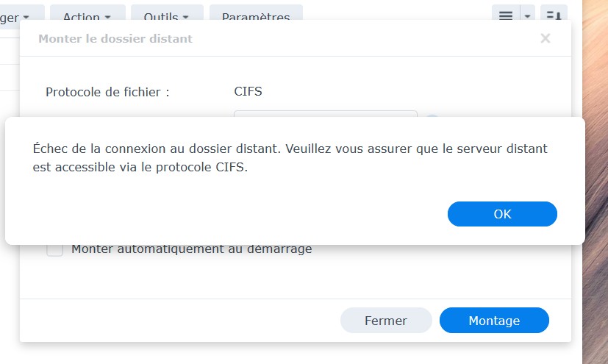This screenshot has height=364, width=608.
Task: Open the Action dropdown menu
Action: click(87, 16)
